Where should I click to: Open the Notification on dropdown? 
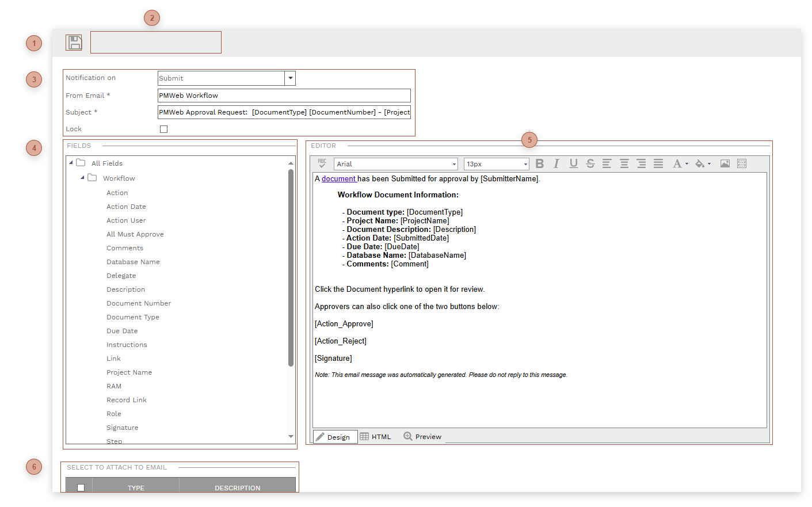pos(291,78)
